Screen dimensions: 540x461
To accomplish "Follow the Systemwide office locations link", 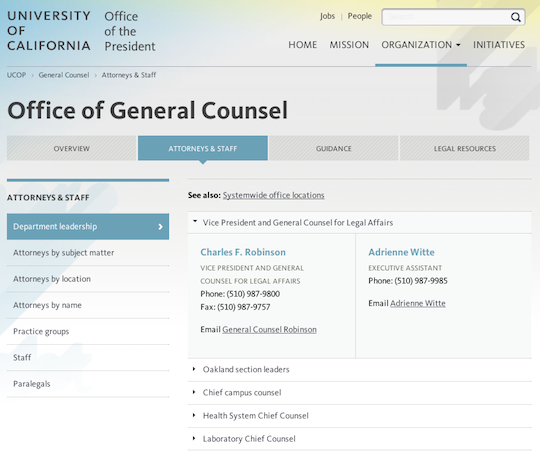I will (x=273, y=195).
